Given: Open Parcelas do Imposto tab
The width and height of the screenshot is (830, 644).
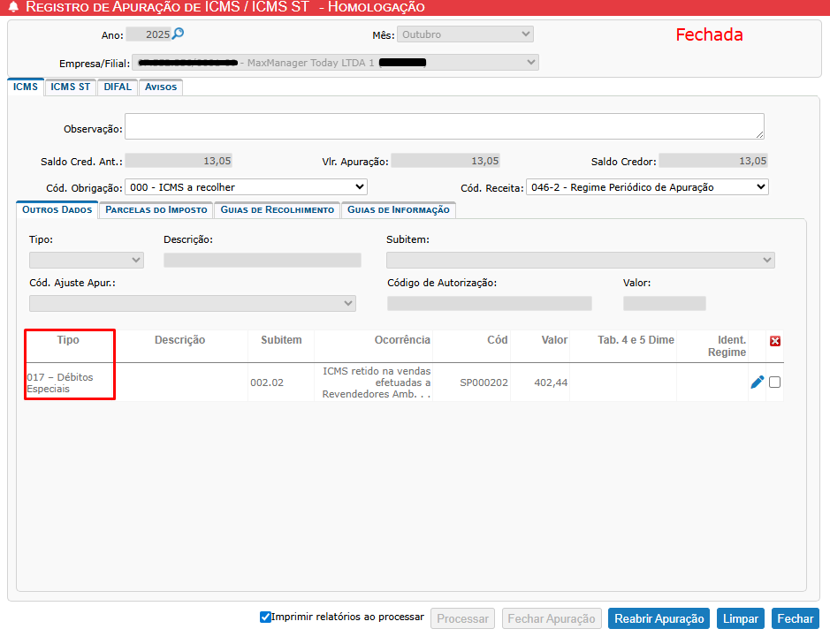Looking at the screenshot, I should [156, 210].
